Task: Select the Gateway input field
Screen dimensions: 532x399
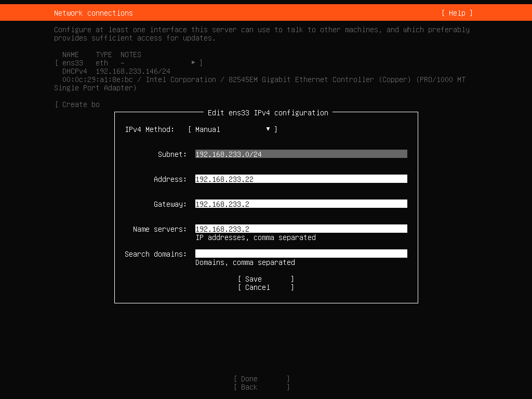Action: 301,204
